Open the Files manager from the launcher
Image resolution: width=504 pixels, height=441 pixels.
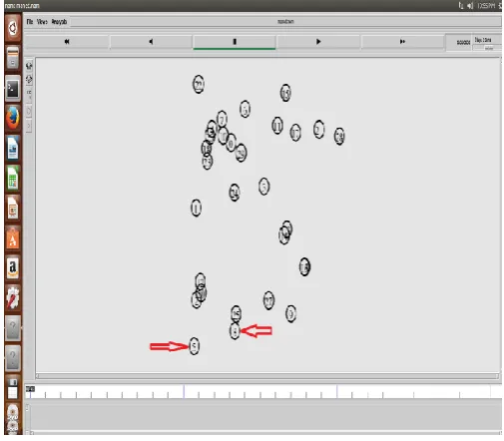pyautogui.click(x=13, y=58)
